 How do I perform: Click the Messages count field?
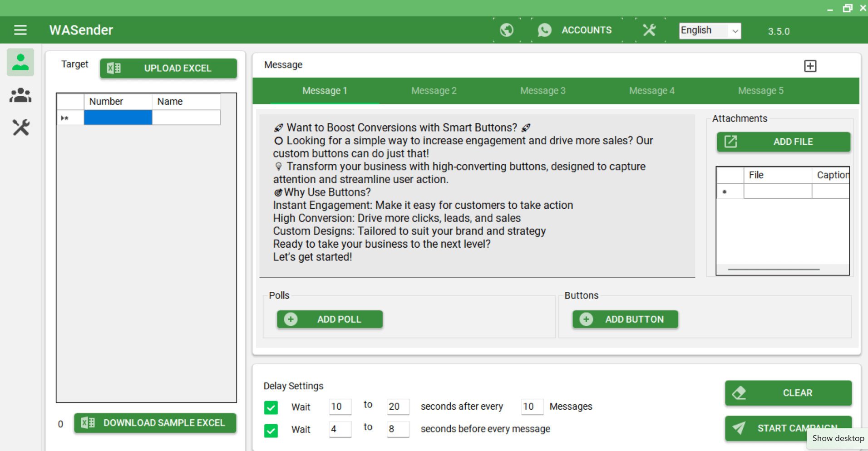[x=532, y=407]
